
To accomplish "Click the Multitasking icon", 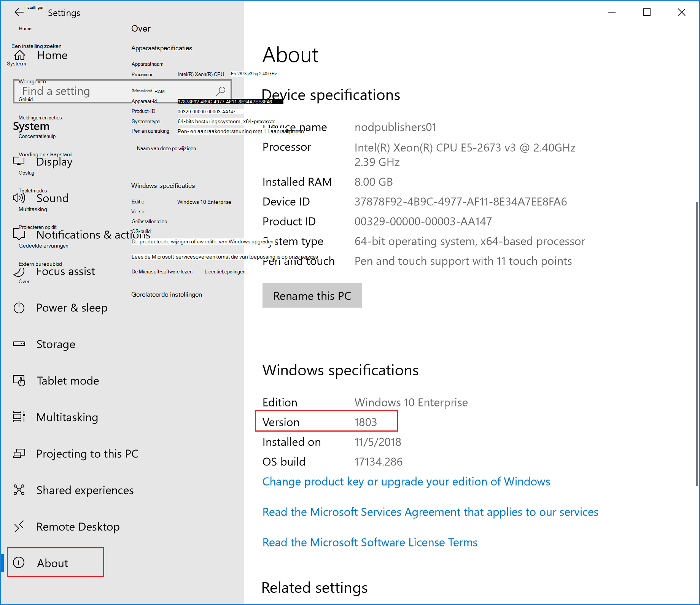I will pos(19,417).
